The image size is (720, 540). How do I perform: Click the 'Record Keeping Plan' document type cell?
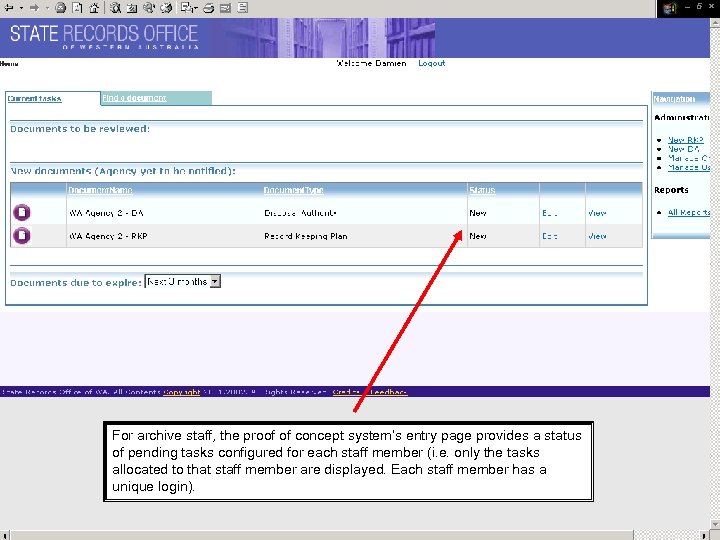306,236
